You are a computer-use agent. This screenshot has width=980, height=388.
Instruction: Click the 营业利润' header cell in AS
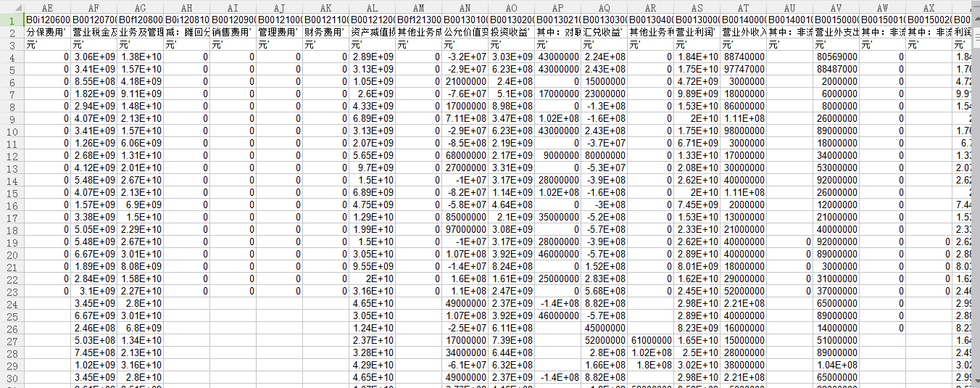tap(697, 33)
